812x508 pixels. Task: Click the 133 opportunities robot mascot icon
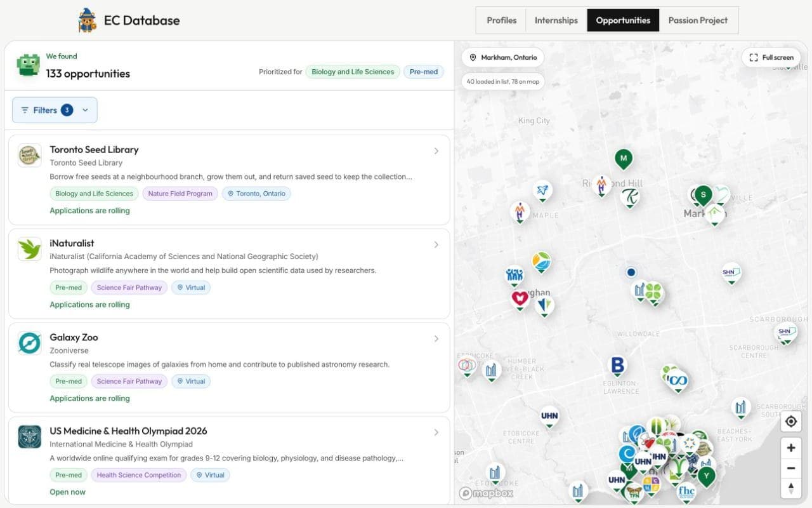(28, 65)
